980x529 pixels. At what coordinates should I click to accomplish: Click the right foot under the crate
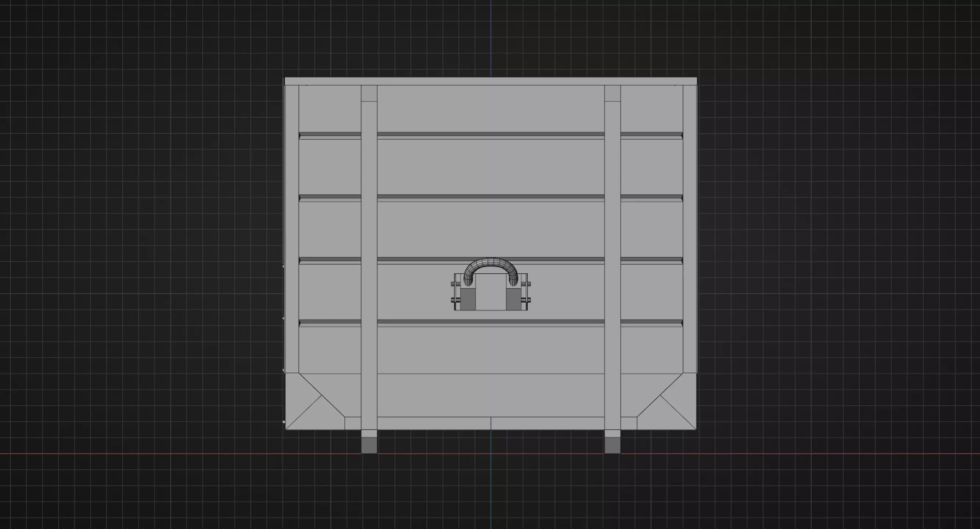[613, 442]
